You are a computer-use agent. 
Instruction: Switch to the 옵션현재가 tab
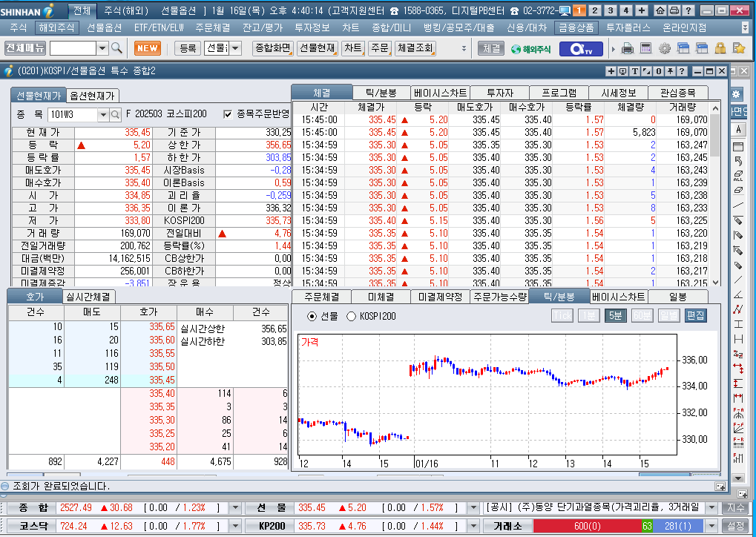[x=92, y=96]
